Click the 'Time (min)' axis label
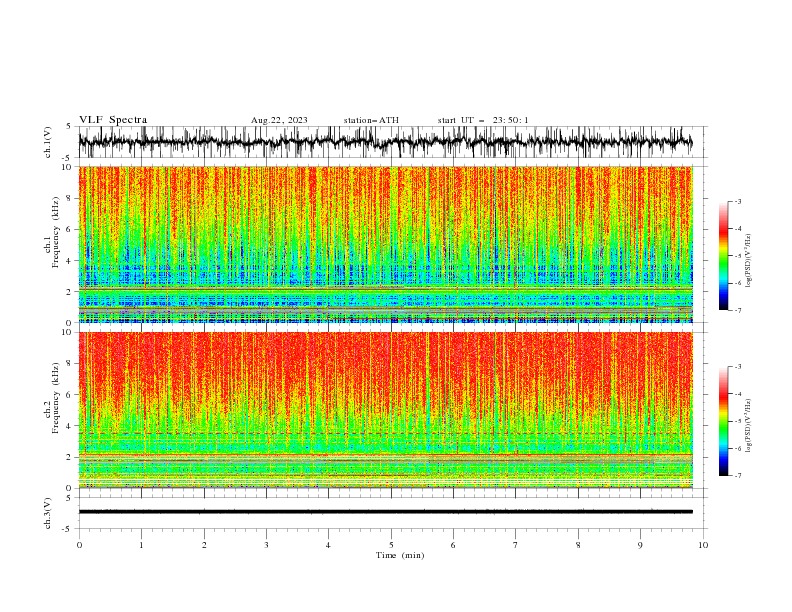Viewport: 792px width, 612px height. point(400,555)
